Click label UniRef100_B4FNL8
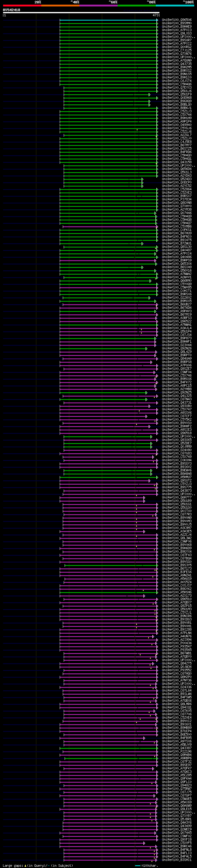The image size is (197, 868). (x=177, y=850)
